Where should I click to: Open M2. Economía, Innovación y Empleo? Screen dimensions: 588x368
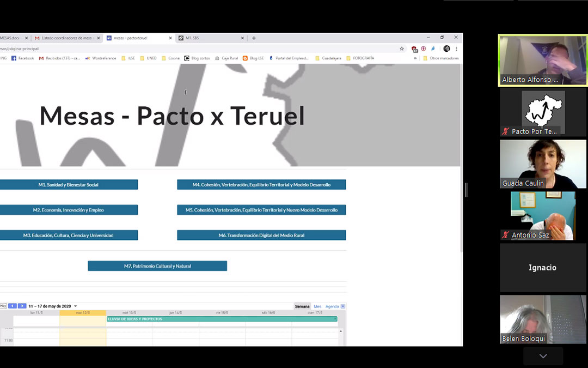pyautogui.click(x=69, y=210)
